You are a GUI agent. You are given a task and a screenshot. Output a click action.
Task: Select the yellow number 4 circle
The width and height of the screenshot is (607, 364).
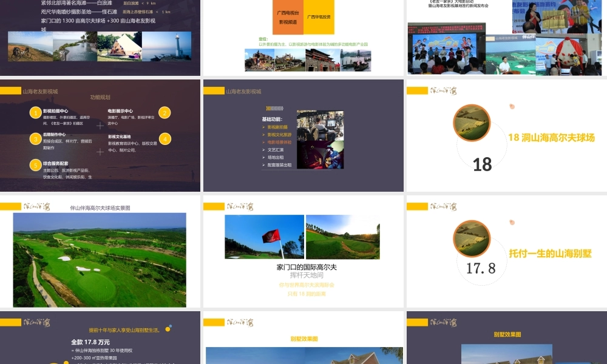[x=164, y=139]
